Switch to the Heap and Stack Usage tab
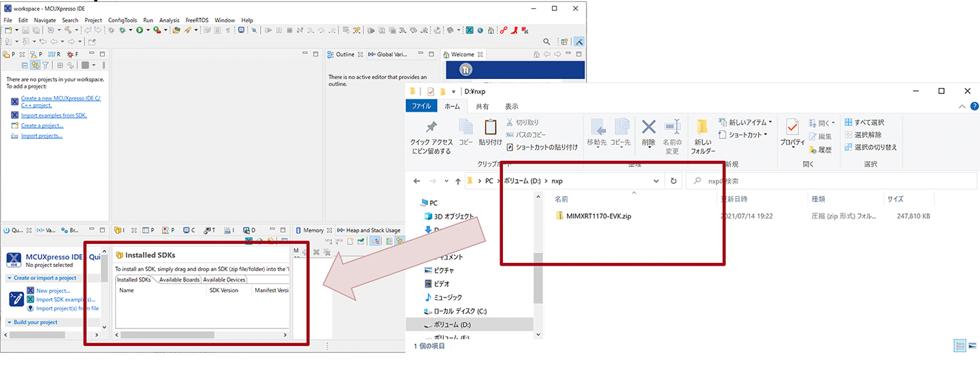The height and width of the screenshot is (372, 980). point(368,230)
